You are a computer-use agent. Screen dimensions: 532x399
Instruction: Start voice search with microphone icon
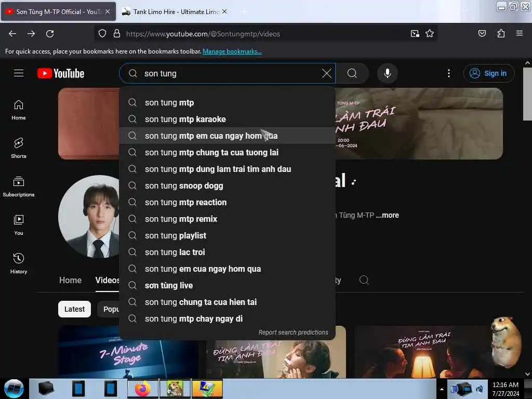tap(388, 73)
